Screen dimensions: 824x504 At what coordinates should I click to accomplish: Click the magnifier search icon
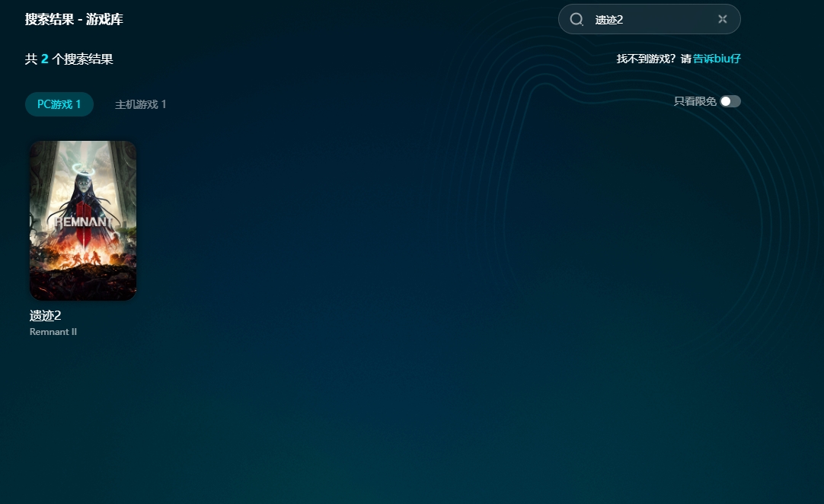(x=576, y=19)
